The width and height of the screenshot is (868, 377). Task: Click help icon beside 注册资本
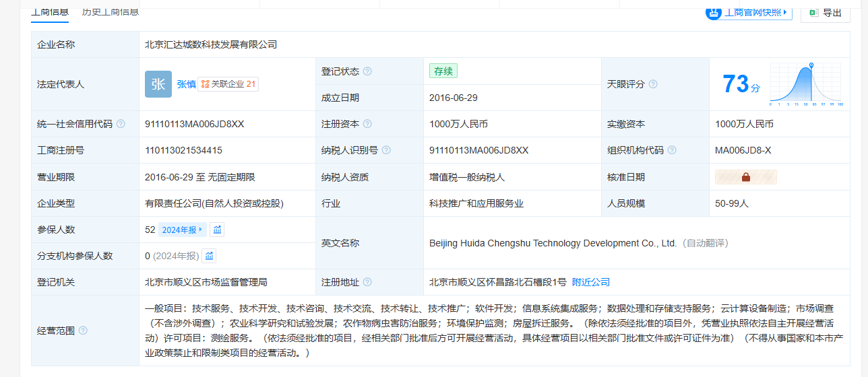(367, 124)
